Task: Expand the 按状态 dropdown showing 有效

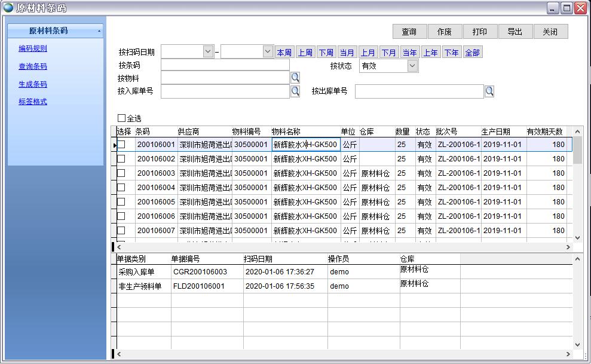Action: (412, 66)
